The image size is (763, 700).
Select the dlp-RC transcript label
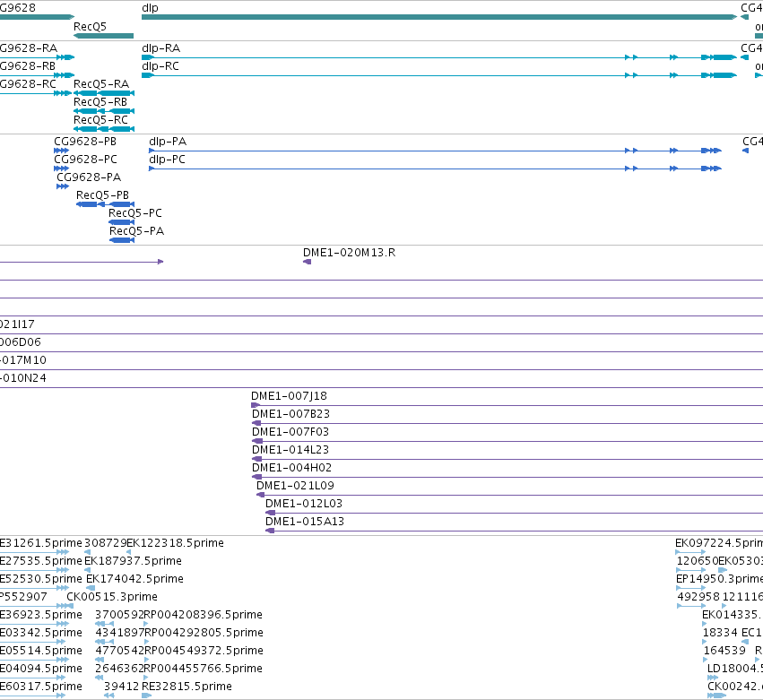(160, 66)
